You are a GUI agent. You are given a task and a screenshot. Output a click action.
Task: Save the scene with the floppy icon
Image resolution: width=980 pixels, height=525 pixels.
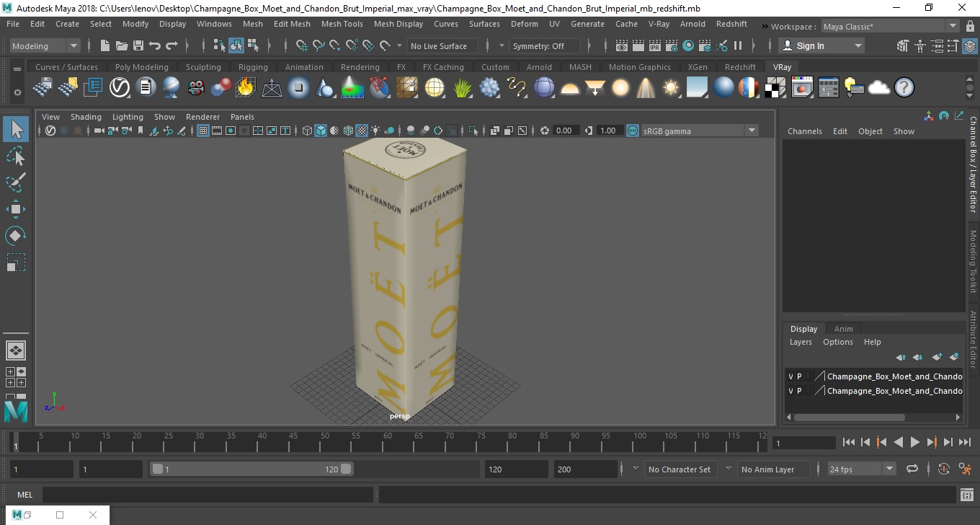pyautogui.click(x=138, y=46)
